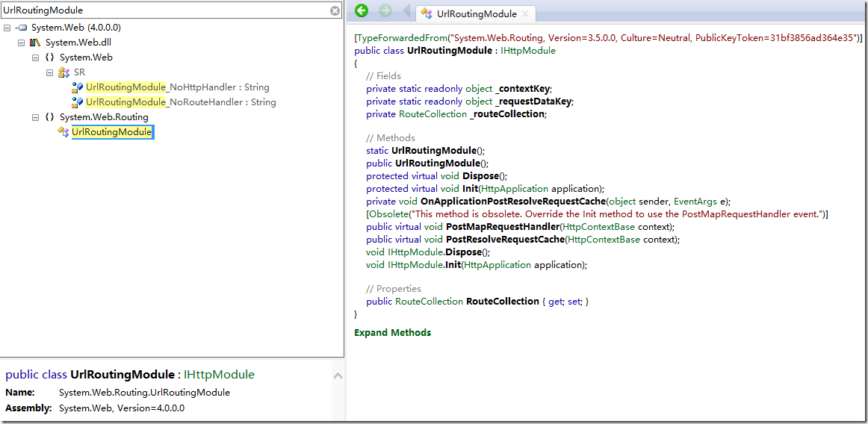
Task: Click the UrlRoutingModule_NoHttpHandler property icon
Action: 77,87
